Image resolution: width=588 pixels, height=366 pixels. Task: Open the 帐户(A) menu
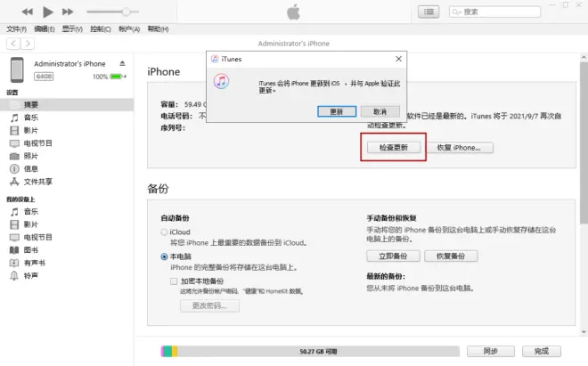(x=129, y=28)
